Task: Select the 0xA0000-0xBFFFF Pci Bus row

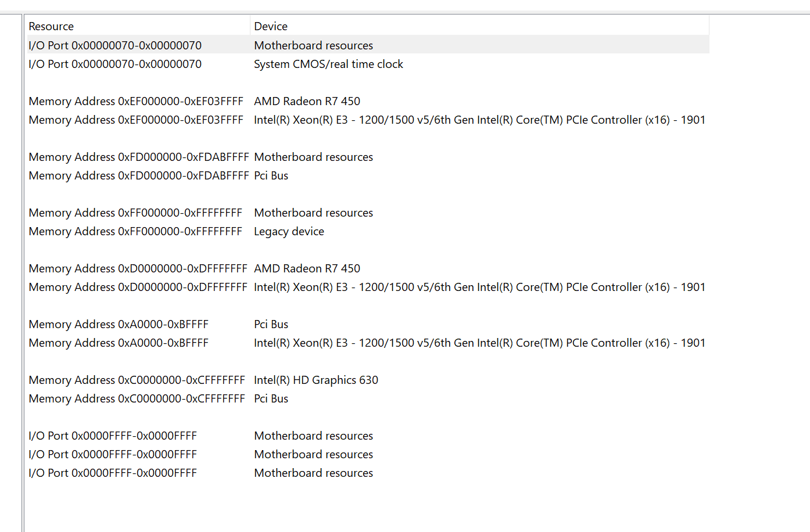Action: 119,324
